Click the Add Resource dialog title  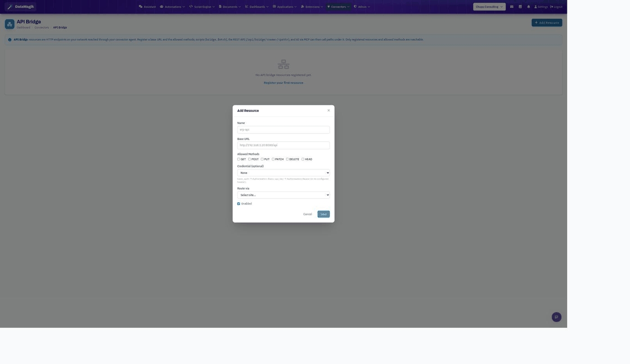pos(248,111)
